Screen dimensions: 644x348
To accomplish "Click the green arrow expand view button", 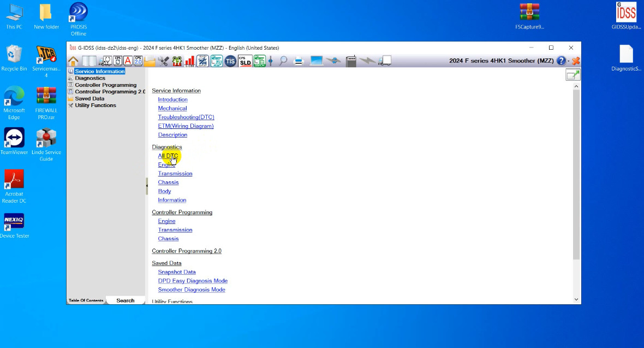I will pos(573,75).
